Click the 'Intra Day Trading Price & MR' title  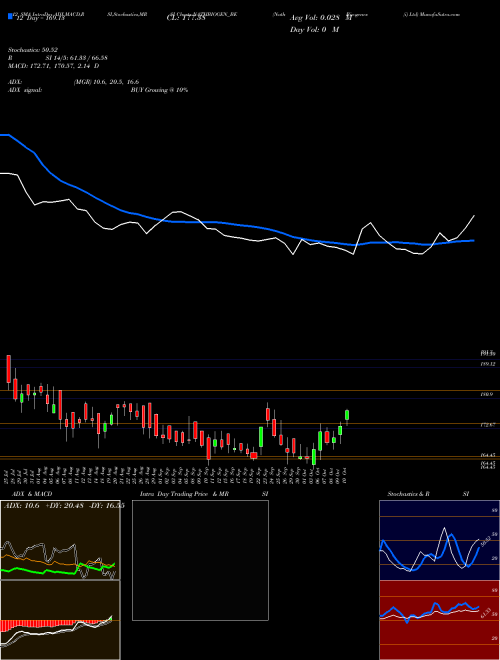(x=184, y=494)
